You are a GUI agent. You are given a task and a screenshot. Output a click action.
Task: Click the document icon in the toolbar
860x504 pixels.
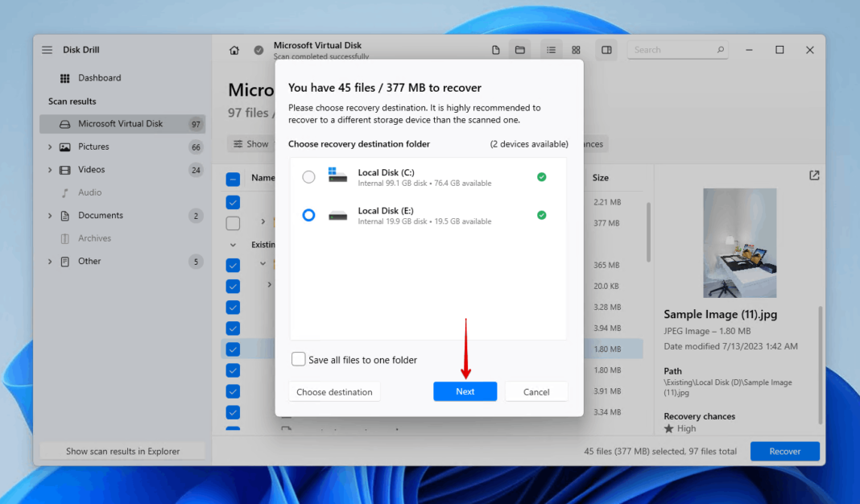495,49
